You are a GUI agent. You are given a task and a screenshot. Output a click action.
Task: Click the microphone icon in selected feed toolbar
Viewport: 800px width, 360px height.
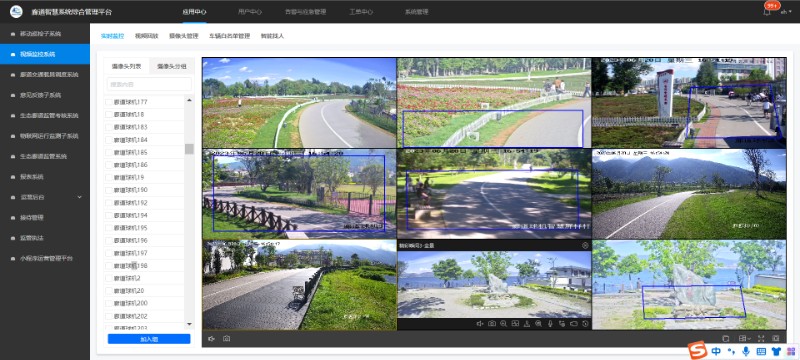pos(550,324)
